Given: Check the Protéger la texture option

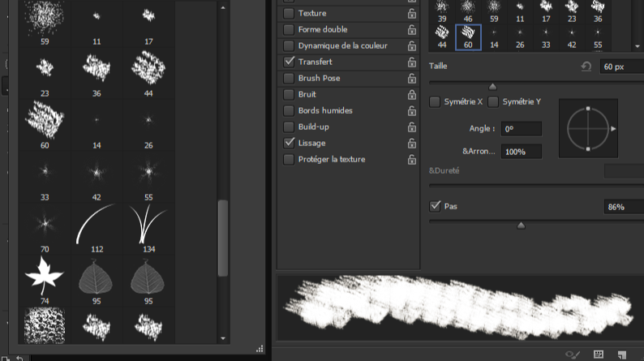Looking at the screenshot, I should pos(289,159).
